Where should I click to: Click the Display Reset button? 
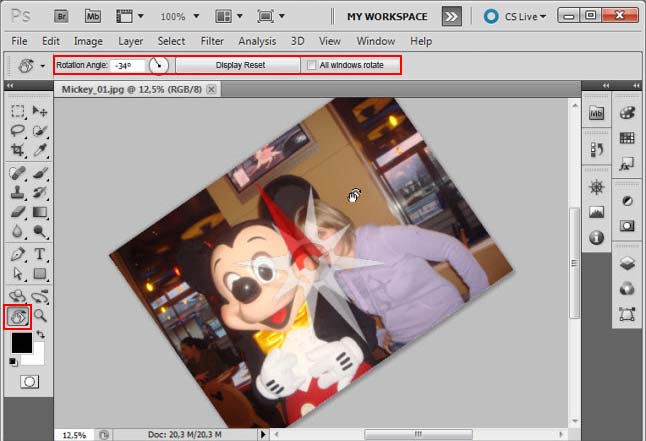tap(240, 65)
